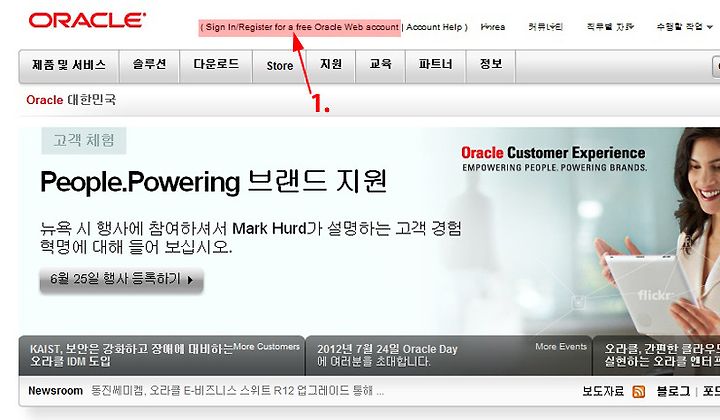Expand the 수행할 작업 dropdown arrow
The width and height of the screenshot is (720, 420).
(x=710, y=27)
